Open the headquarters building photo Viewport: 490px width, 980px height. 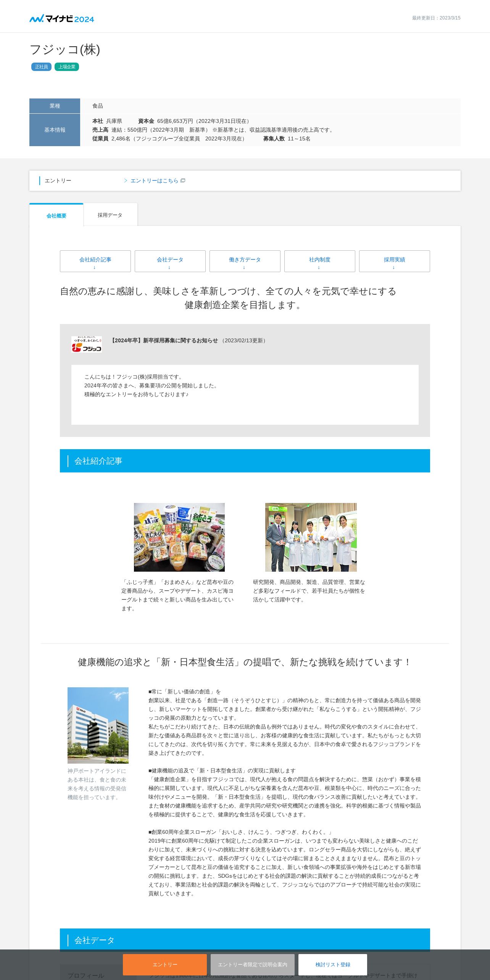tap(98, 725)
